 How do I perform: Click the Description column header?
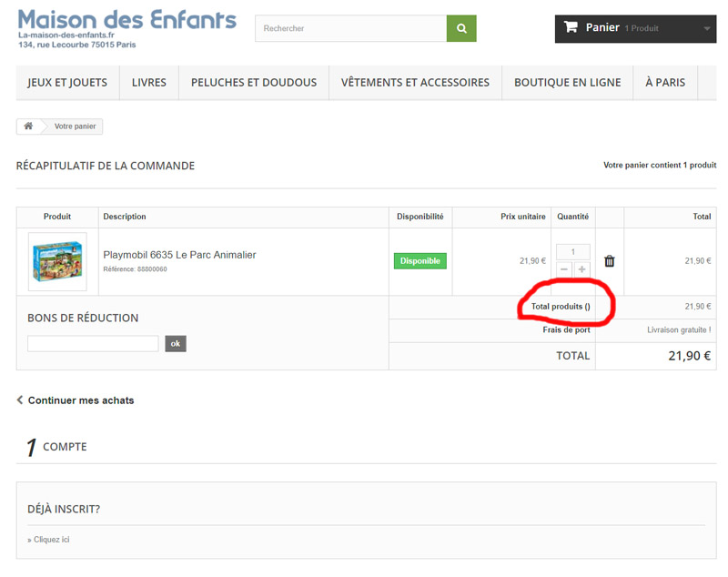[125, 217]
